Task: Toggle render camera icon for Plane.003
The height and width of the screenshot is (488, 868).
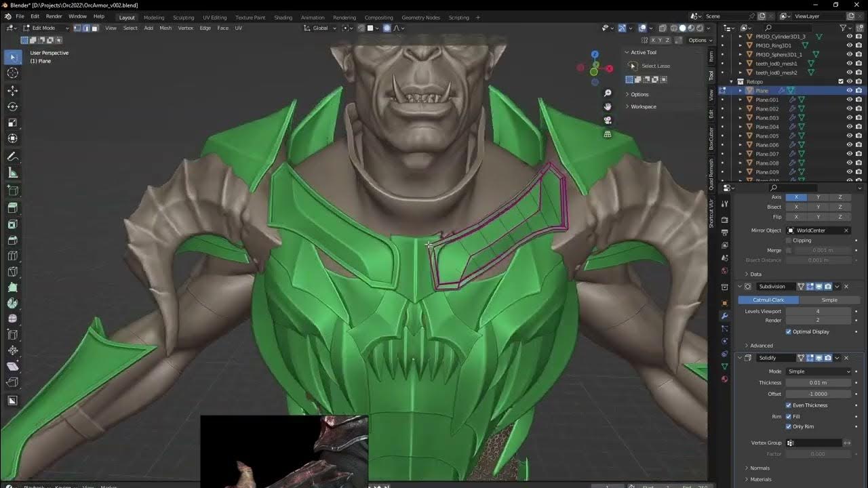Action: pos(859,118)
